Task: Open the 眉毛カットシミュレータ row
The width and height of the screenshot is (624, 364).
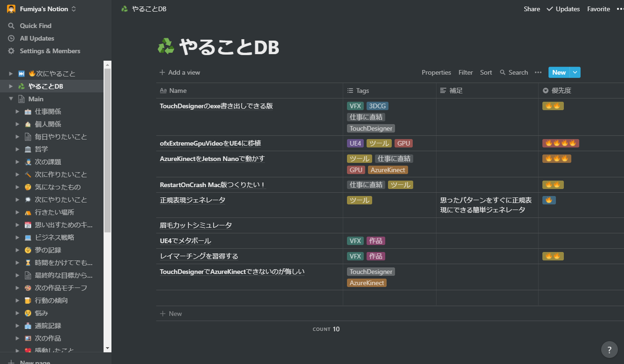Action: (x=196, y=225)
